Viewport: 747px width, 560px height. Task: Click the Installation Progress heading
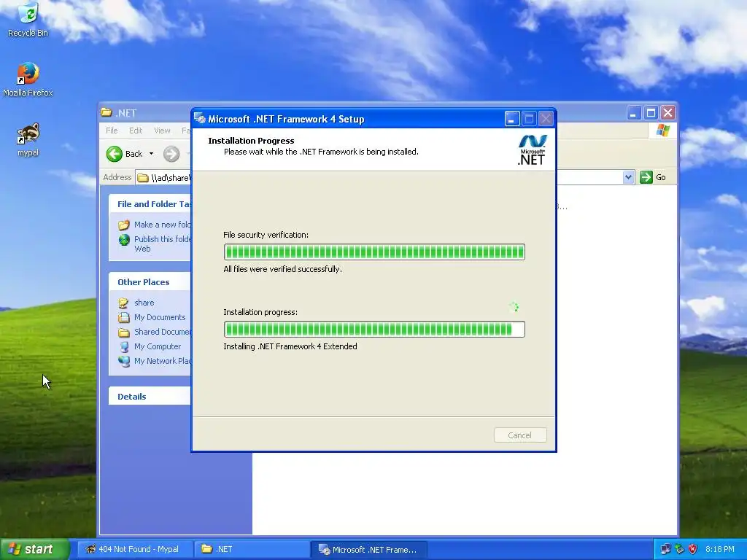point(251,141)
